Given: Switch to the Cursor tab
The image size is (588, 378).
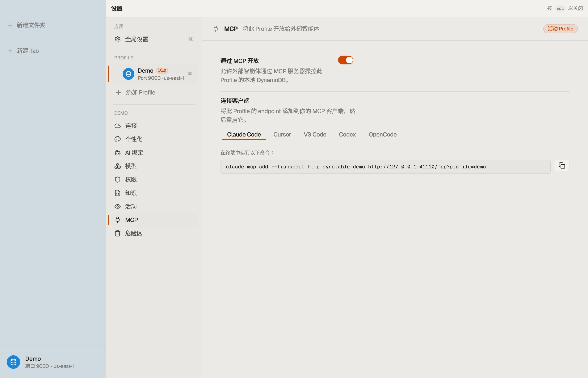Looking at the screenshot, I should [x=282, y=135].
